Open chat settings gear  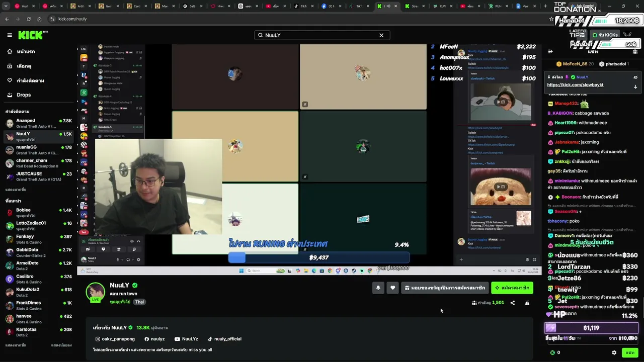pos(614,352)
